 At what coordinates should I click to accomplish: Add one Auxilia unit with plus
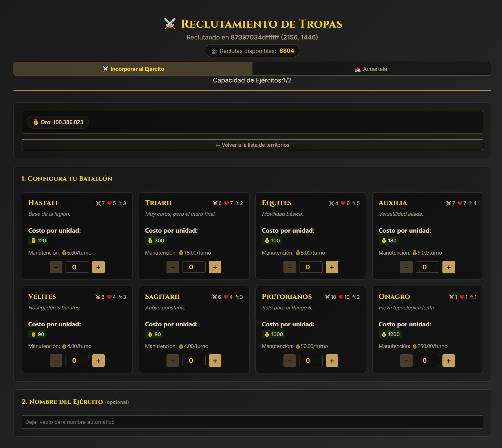pos(449,267)
